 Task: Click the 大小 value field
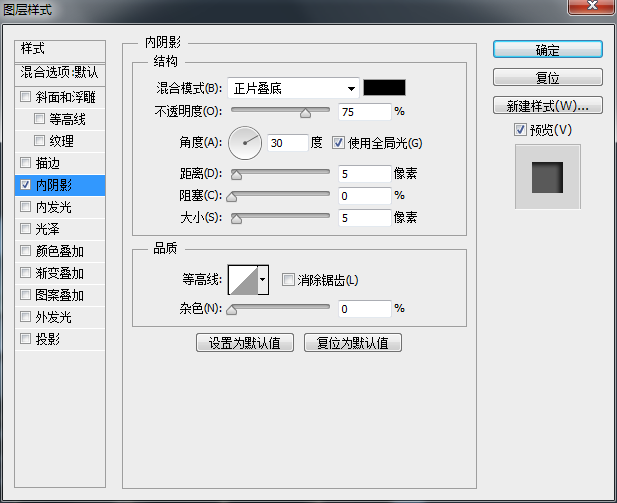(x=365, y=218)
